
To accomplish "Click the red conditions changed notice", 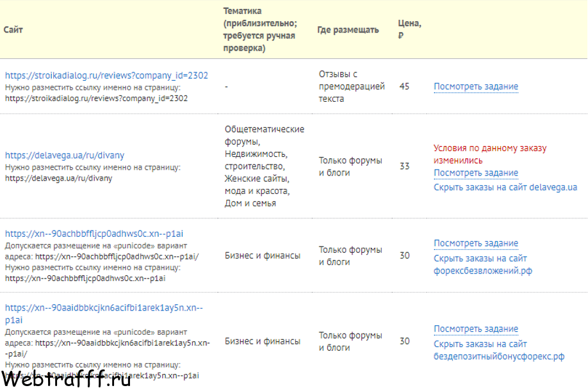I will (490, 154).
